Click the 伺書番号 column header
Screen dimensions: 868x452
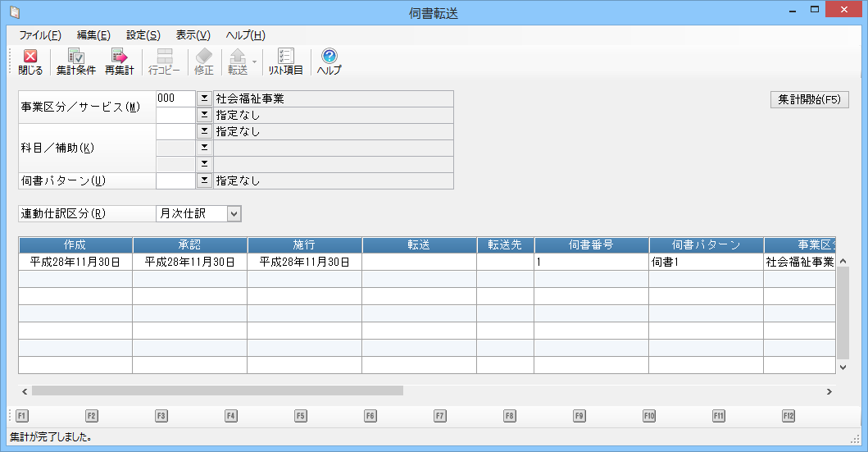click(x=591, y=245)
